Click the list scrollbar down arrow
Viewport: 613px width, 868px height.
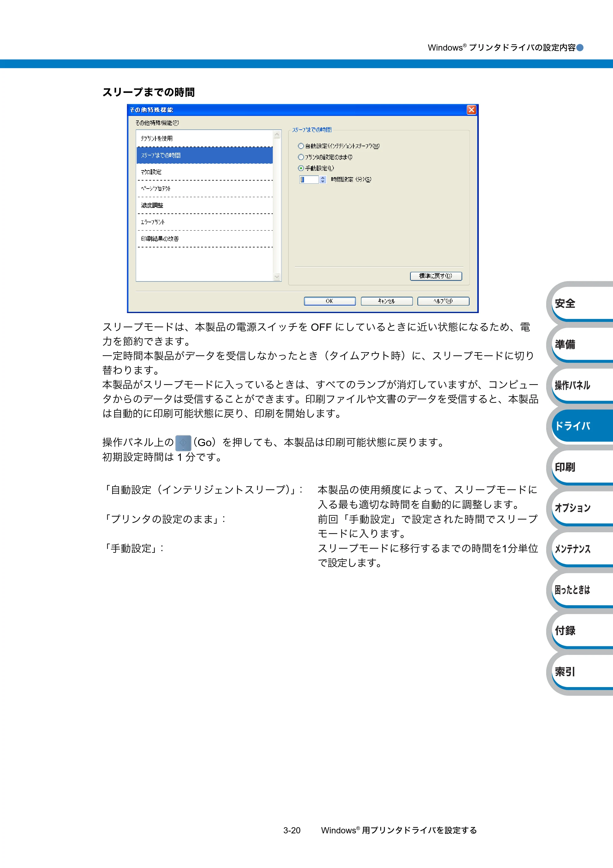pyautogui.click(x=277, y=277)
